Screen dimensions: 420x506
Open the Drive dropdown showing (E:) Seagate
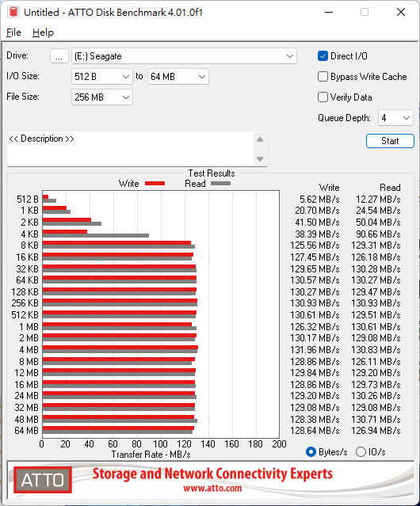(x=184, y=56)
